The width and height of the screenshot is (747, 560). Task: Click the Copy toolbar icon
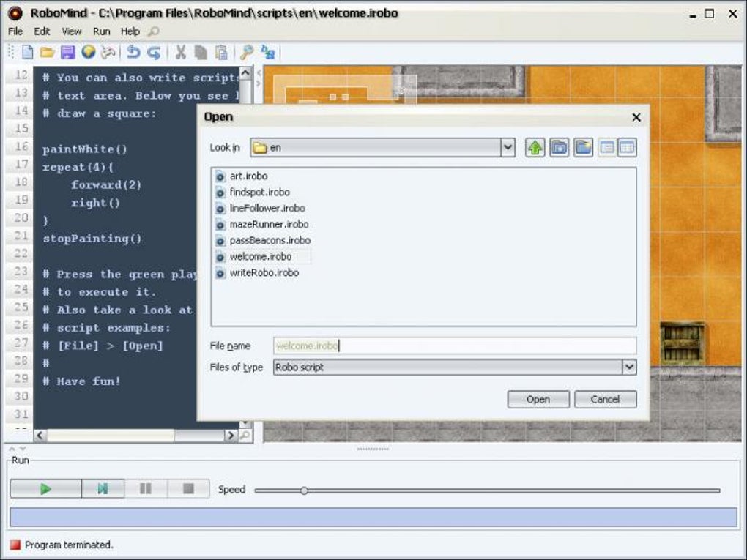[201, 52]
